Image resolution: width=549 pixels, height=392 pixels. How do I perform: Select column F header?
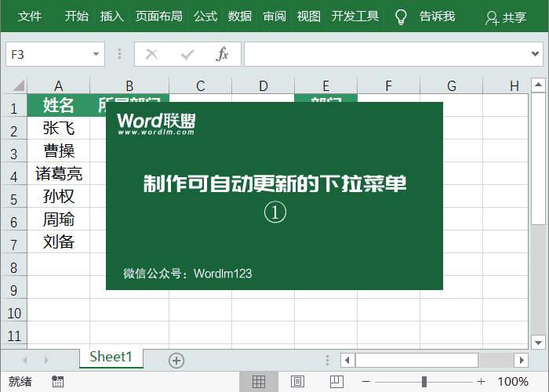tap(389, 85)
